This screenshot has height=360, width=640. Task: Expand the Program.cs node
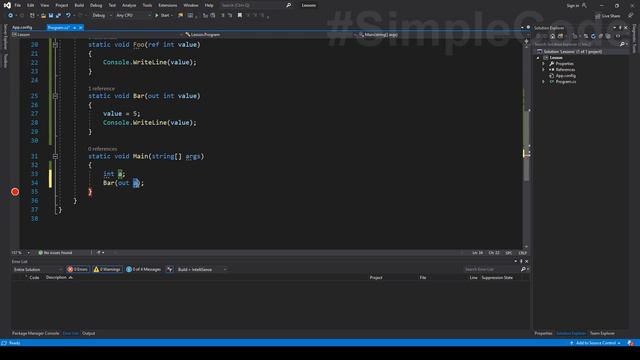click(x=543, y=82)
